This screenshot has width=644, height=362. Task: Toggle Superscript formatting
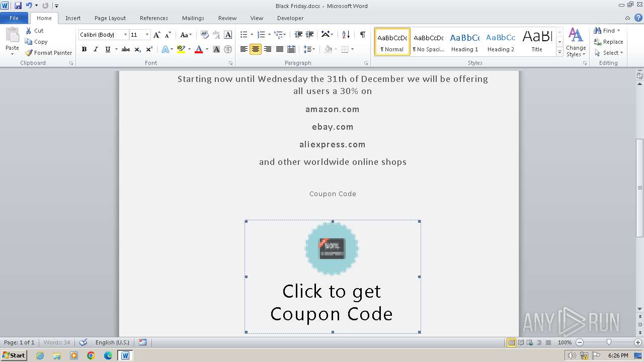[x=149, y=49]
